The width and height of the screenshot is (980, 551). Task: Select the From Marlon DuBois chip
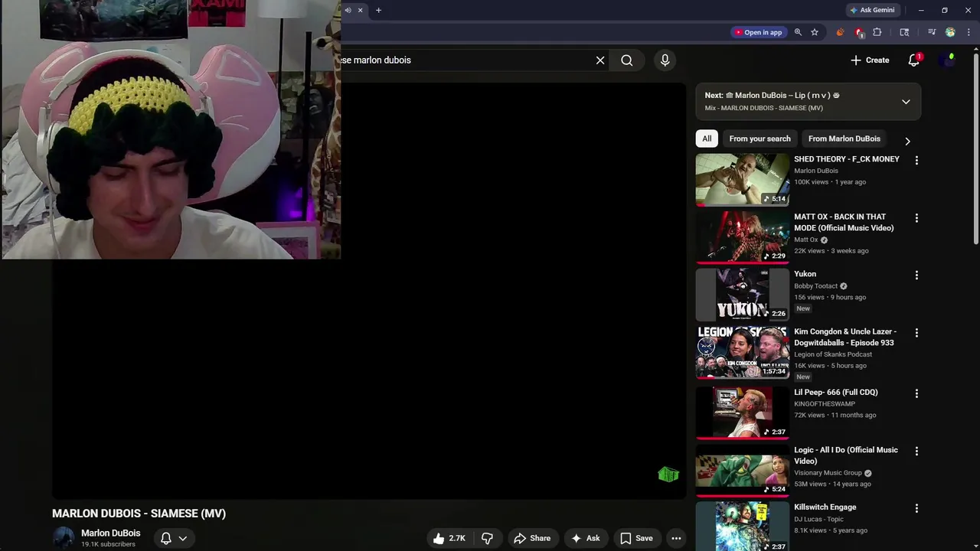[x=844, y=139]
